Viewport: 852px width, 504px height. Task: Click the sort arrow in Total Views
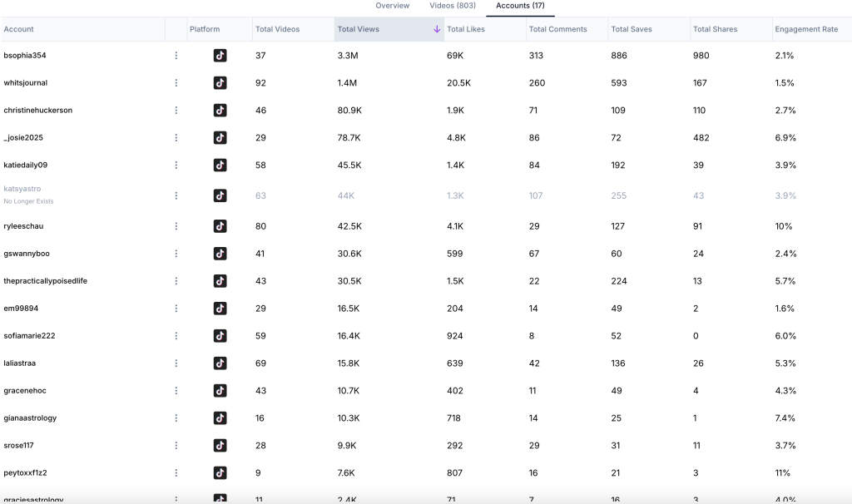pos(437,29)
